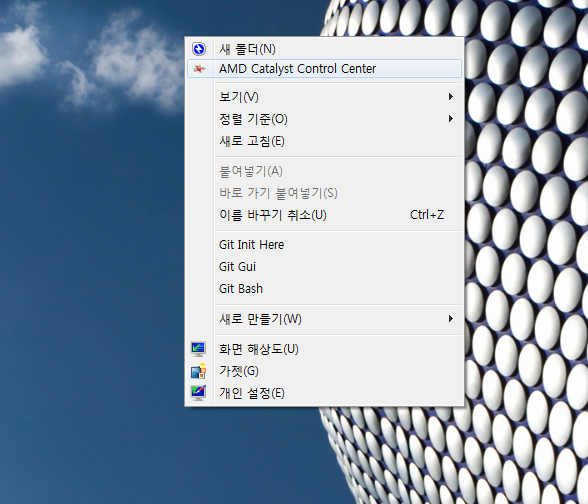Screen dimensions: 588x504
Task: Select 이름 바꾸기 취소(U) entry
Action: coord(324,215)
